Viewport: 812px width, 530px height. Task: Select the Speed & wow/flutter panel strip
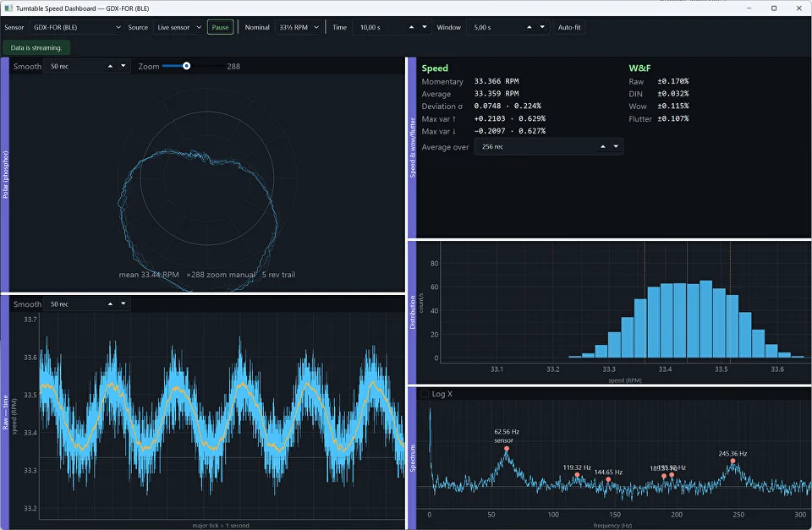412,148
